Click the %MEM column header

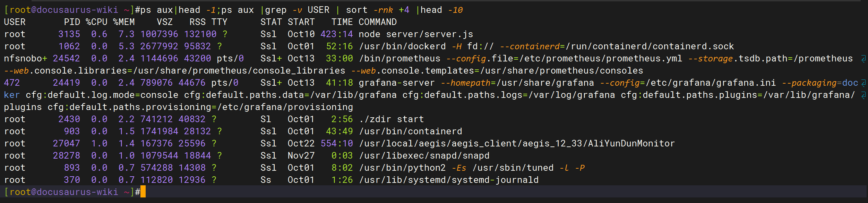coord(124,22)
